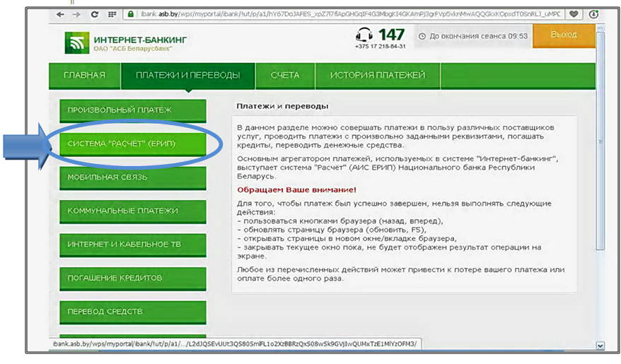Click the heart bookmark icon in address bar

tap(574, 14)
